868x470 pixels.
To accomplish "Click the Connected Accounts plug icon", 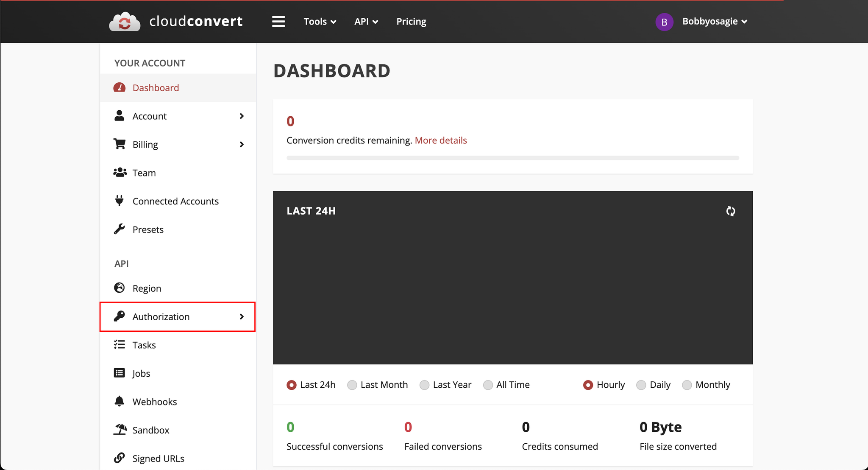I will coord(120,201).
